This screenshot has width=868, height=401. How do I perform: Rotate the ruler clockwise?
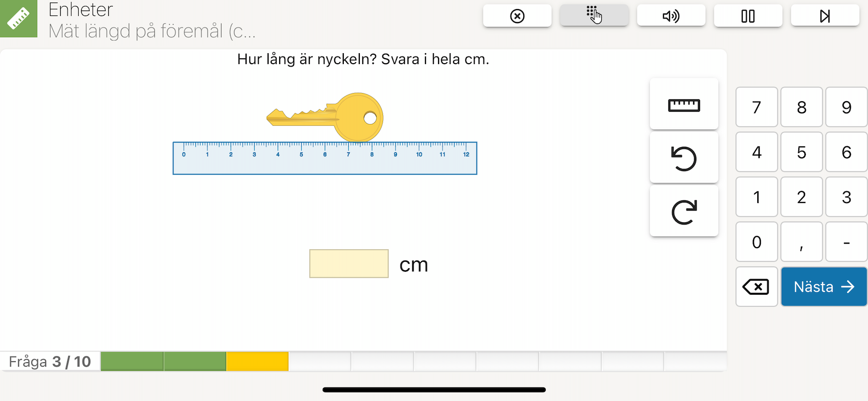(x=684, y=212)
